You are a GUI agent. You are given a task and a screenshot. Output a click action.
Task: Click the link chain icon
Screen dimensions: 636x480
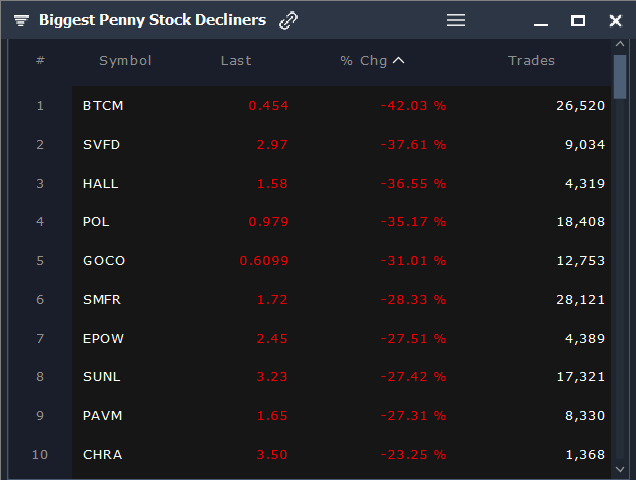click(288, 20)
